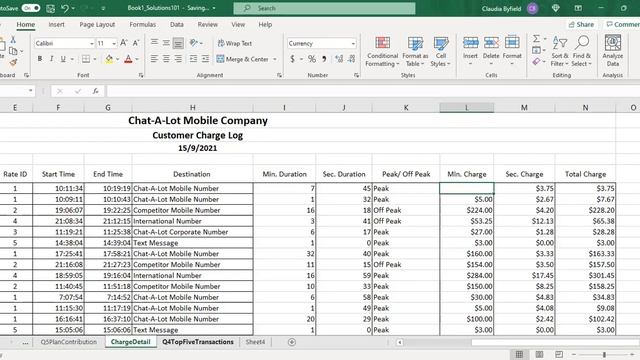This screenshot has height=360, width=640.
Task: Apply the yellow Fill Color
Action: 109,59
